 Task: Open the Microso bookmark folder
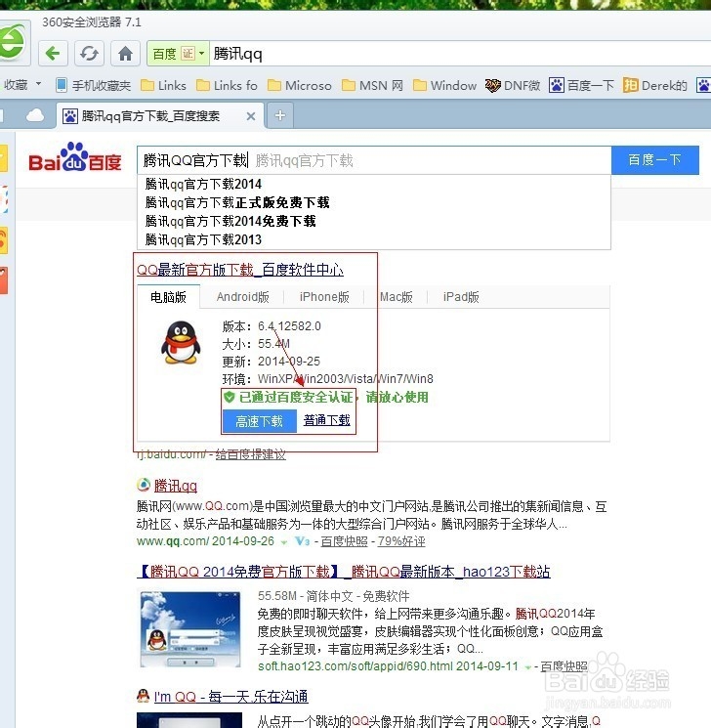[x=300, y=85]
